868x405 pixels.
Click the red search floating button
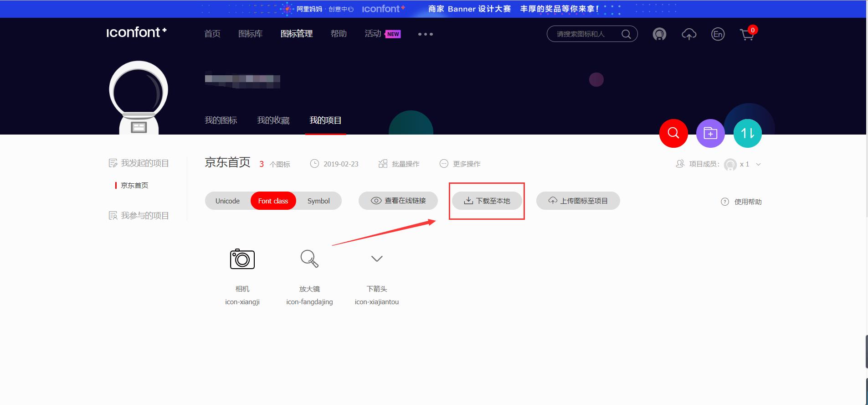click(673, 133)
